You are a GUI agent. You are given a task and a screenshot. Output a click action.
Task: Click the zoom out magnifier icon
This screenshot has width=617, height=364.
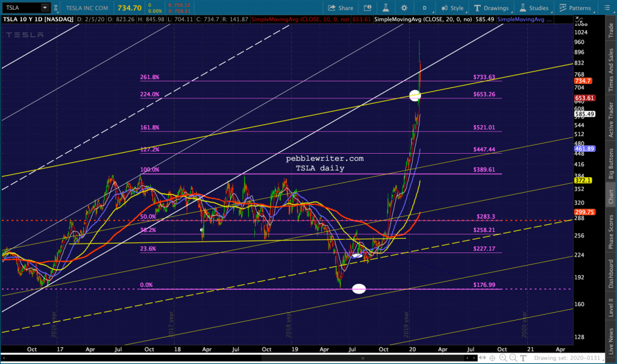click(513, 358)
